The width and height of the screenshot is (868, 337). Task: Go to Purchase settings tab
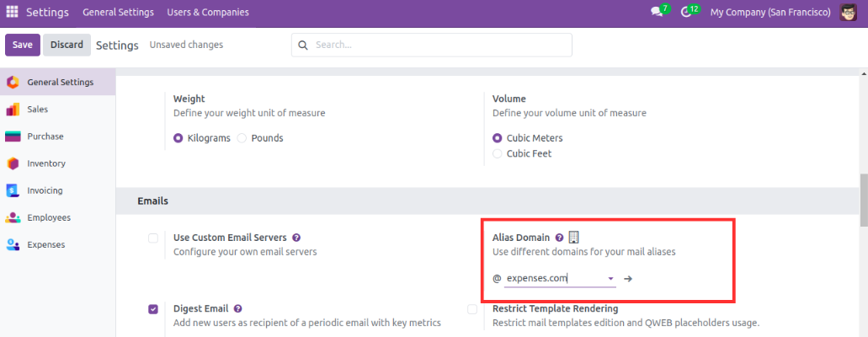pos(57,136)
